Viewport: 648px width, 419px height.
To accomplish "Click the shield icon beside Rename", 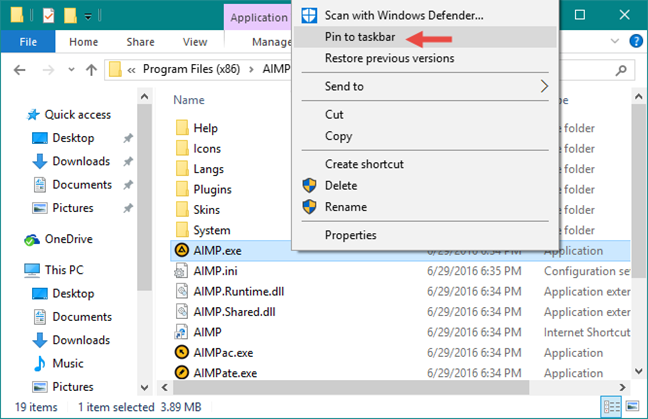I will [x=309, y=207].
